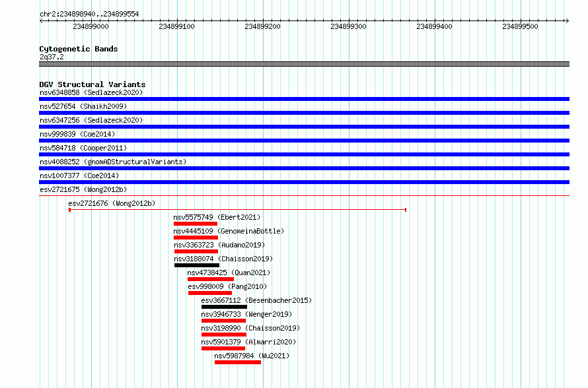
Task: Select the nsv999839 (Coe2014) label
Action: point(77,134)
